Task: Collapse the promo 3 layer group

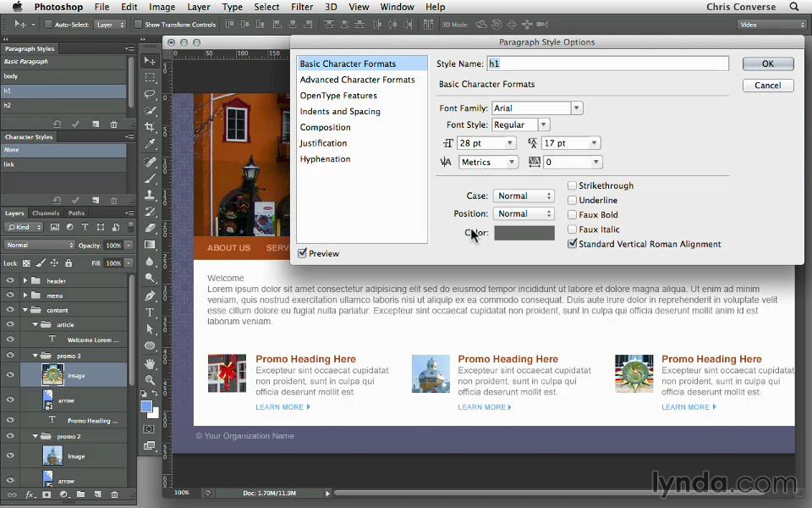Action: pyautogui.click(x=36, y=356)
